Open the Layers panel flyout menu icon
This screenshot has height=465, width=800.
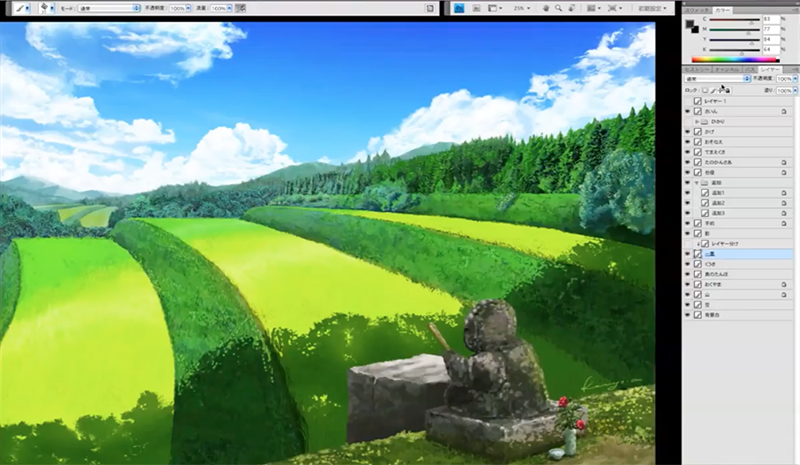[794, 69]
